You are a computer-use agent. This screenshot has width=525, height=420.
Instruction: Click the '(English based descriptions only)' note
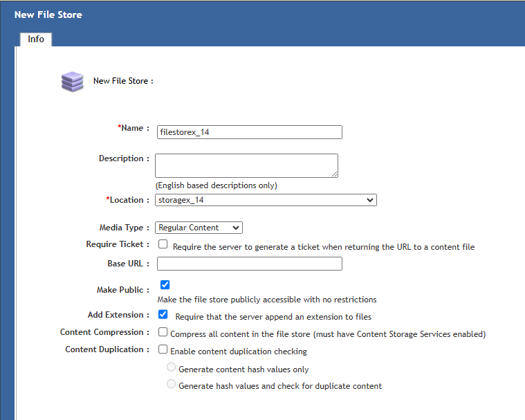coord(217,185)
